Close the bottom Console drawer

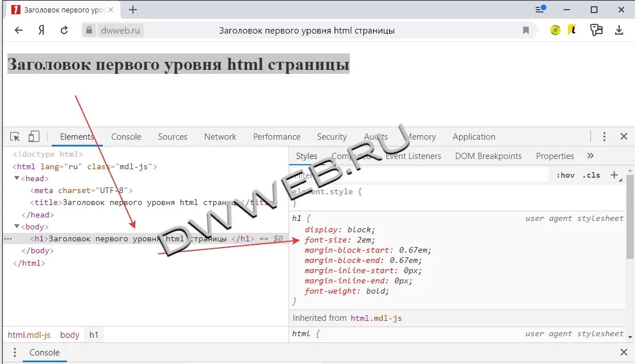pos(624,352)
